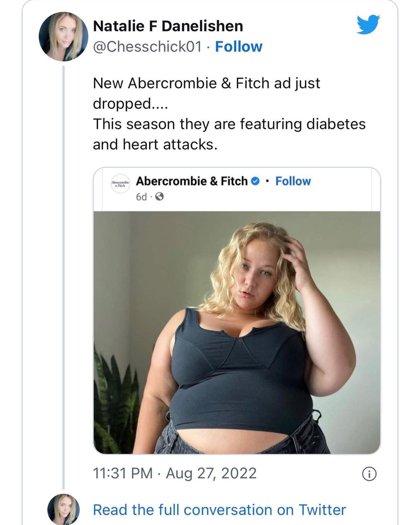Click the 6d post age label
This screenshot has width=420, height=525.
(141, 197)
